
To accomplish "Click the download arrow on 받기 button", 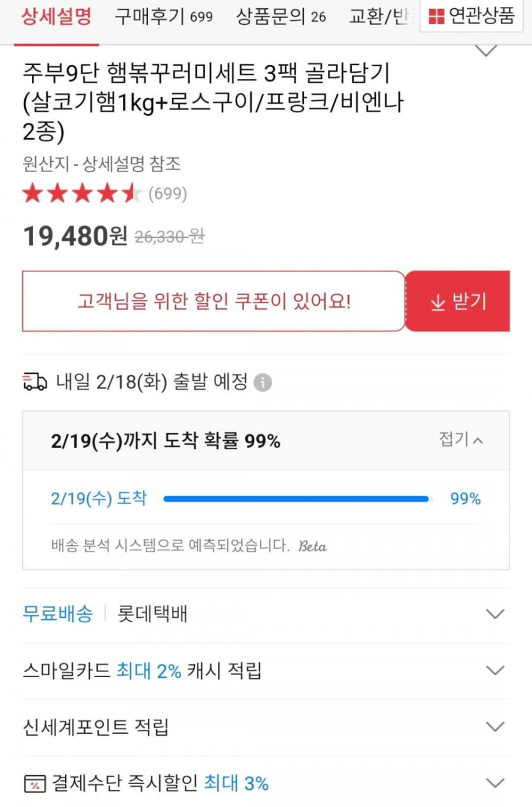I will (438, 303).
